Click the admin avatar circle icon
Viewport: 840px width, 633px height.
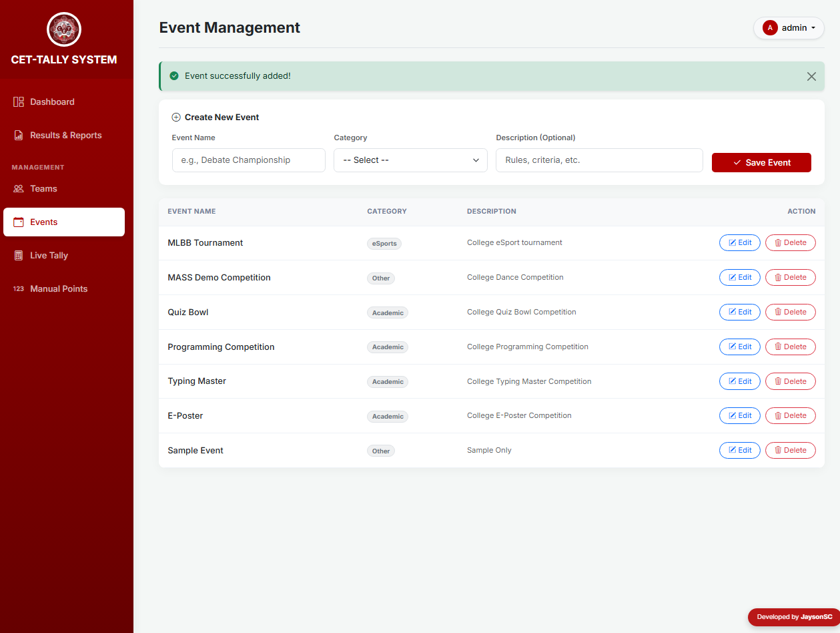[x=770, y=28]
